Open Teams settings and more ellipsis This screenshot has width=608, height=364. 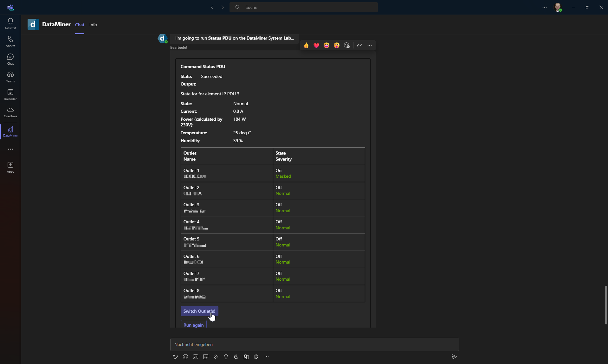point(545,7)
